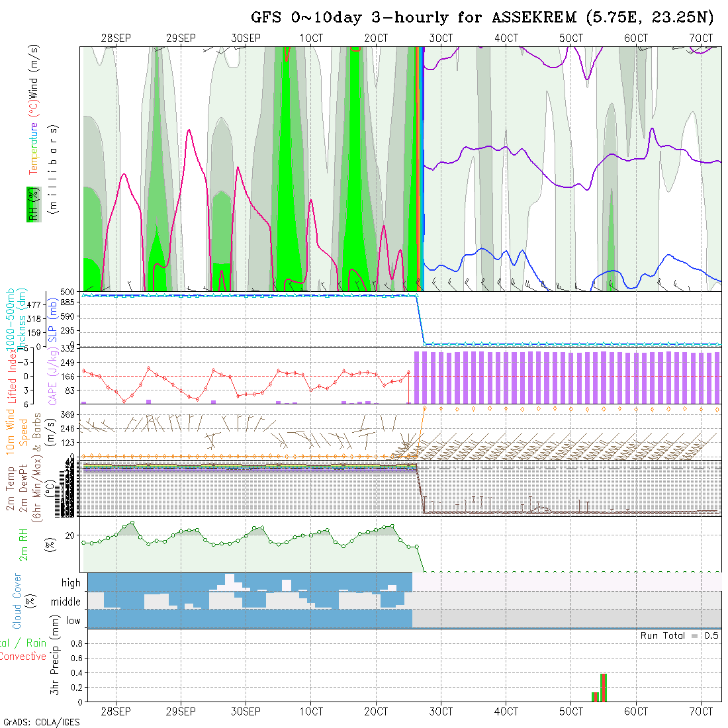The image size is (728, 728).
Task: Click the red 'Lifted Index' axis label
Action: click(x=12, y=375)
